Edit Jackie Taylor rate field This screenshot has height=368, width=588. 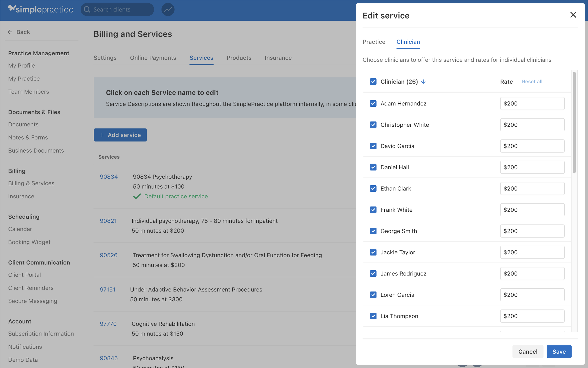532,252
